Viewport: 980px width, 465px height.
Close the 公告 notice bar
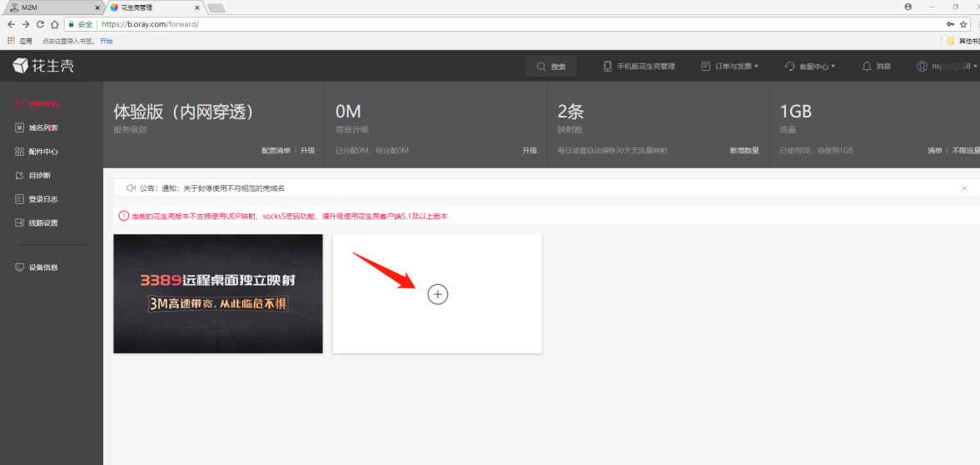click(x=964, y=188)
